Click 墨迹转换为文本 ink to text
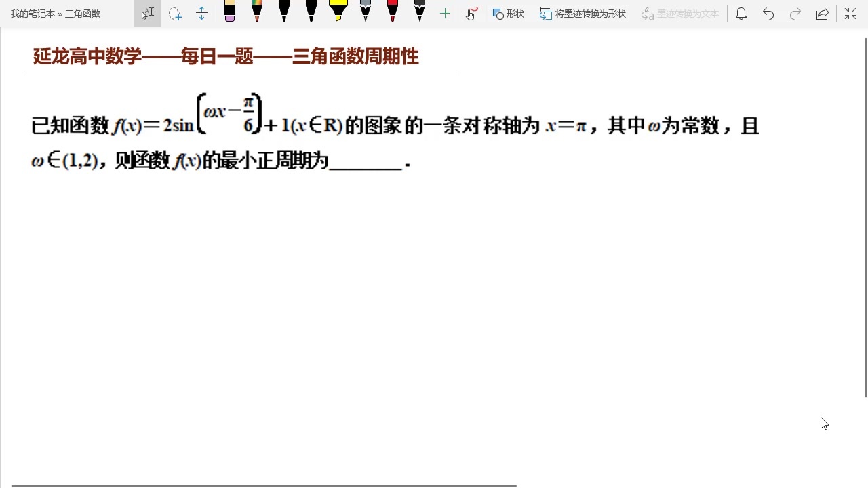868x488 pixels. (x=679, y=14)
